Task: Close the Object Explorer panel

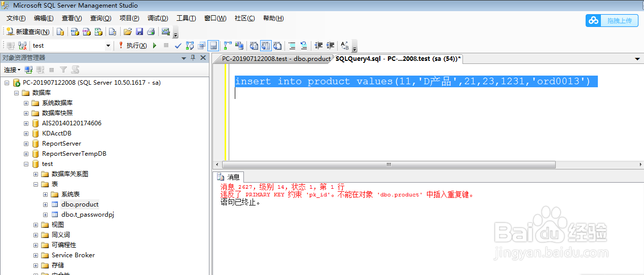Action: point(203,58)
